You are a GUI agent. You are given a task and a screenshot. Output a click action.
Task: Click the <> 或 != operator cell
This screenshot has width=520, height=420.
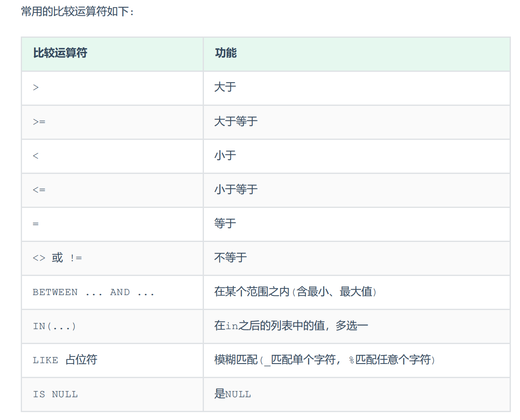point(112,258)
